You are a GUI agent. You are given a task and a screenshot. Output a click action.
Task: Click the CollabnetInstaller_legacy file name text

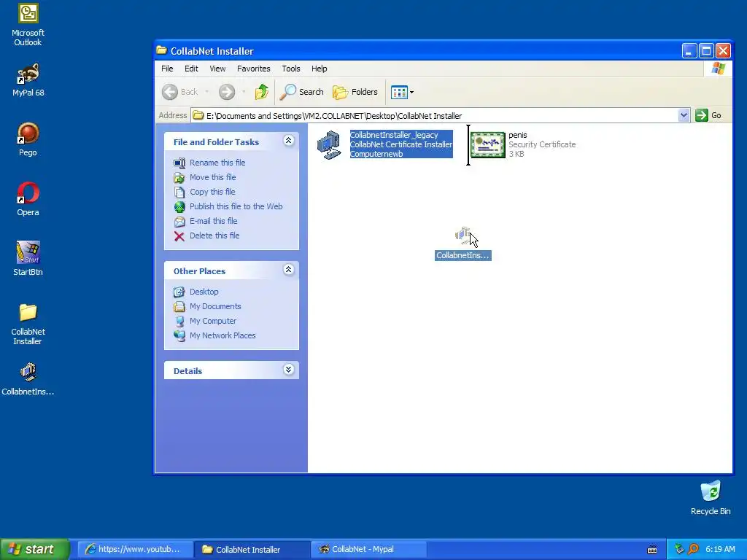(x=393, y=135)
